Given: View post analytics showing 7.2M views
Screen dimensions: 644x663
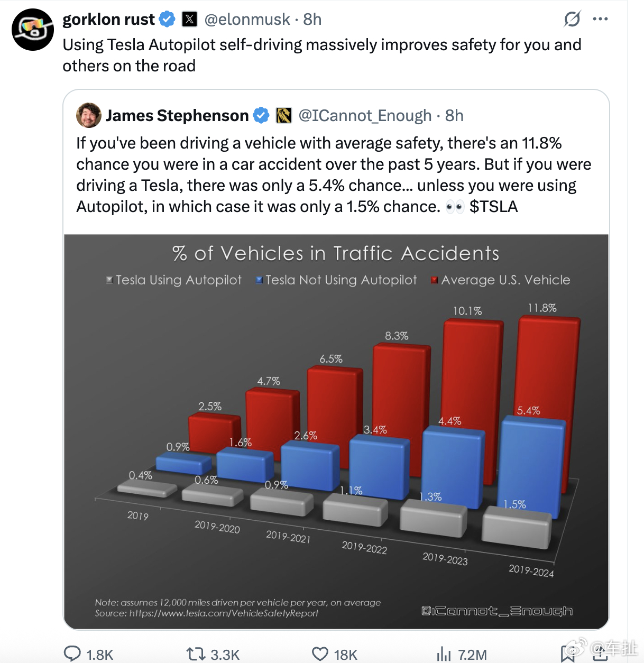Looking at the screenshot, I should (443, 655).
